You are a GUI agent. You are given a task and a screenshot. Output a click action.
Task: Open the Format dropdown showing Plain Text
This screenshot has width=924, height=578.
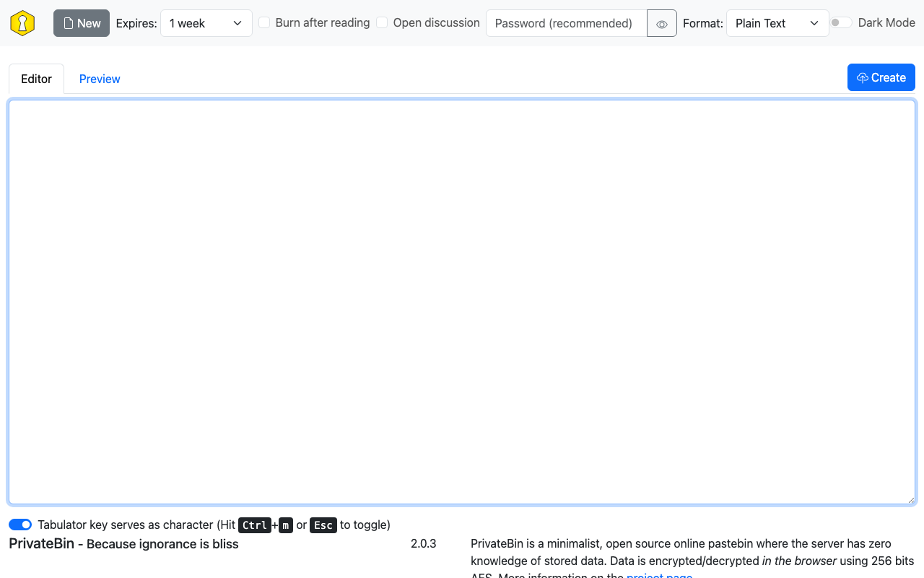[x=777, y=23]
